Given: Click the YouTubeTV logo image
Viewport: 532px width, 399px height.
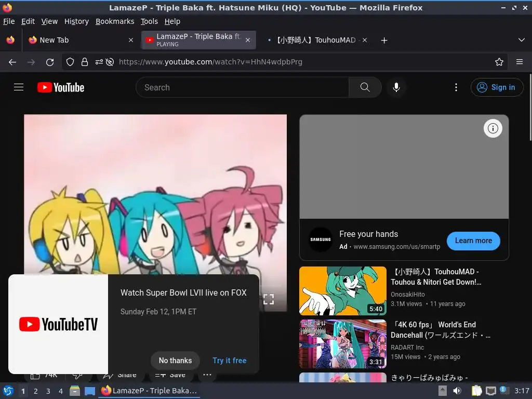Looking at the screenshot, I should pyautogui.click(x=58, y=324).
